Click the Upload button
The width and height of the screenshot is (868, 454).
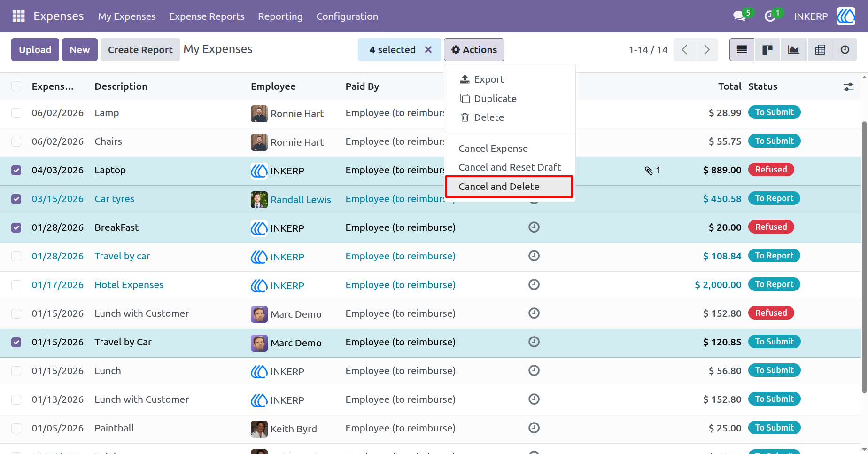click(35, 49)
